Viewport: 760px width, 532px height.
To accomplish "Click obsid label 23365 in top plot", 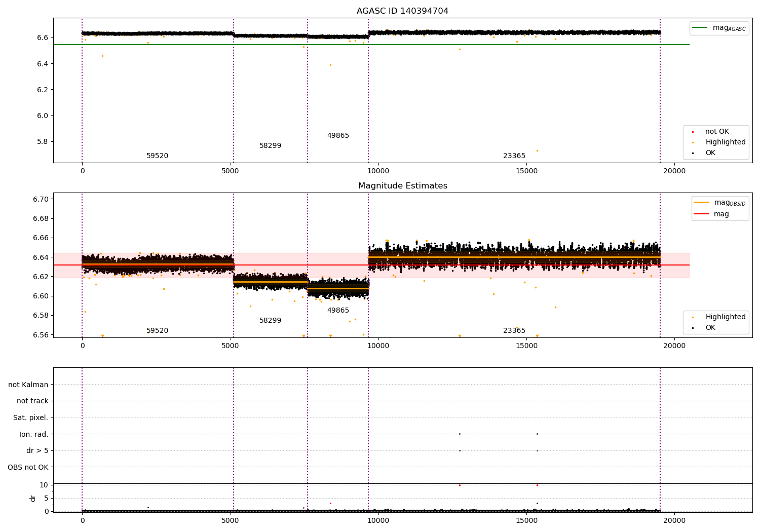I will 514,156.
